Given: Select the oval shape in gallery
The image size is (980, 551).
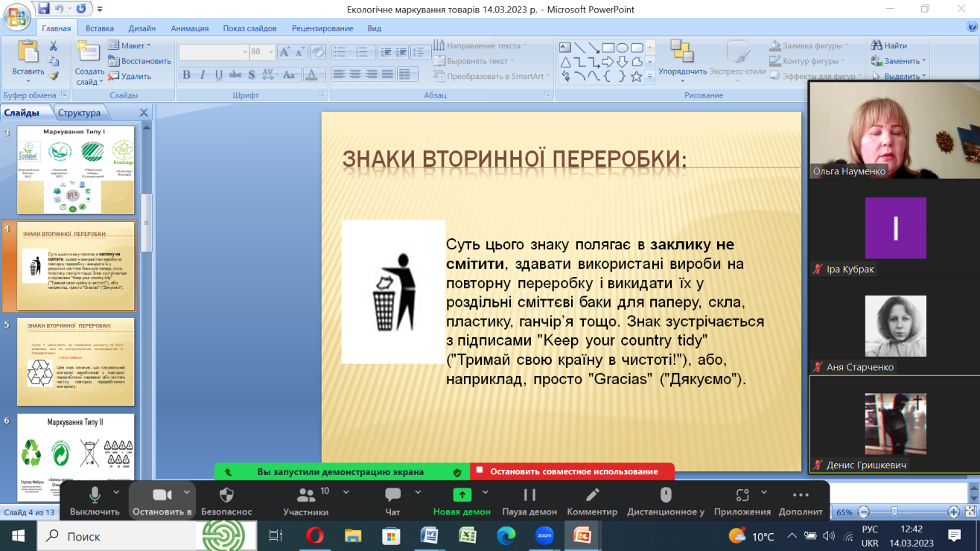Looking at the screenshot, I should coord(622,48).
